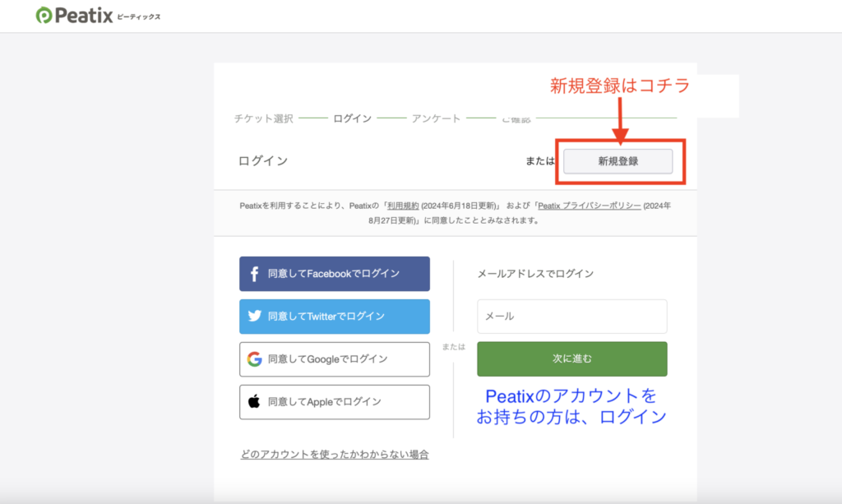The width and height of the screenshot is (842, 504).
Task: Open the Peatix プライバシーポリシー link
Action: pyautogui.click(x=589, y=206)
